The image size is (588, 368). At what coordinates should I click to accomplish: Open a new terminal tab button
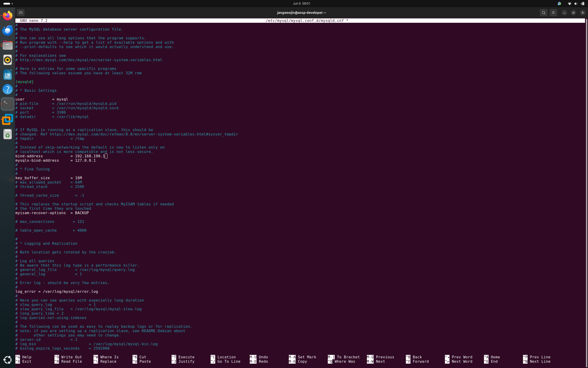click(x=21, y=13)
